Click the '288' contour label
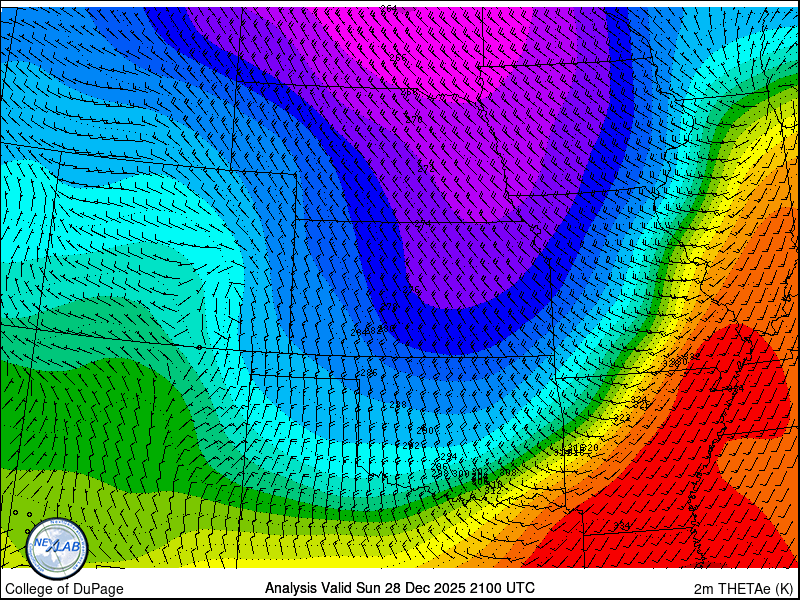800x600 pixels. pyautogui.click(x=397, y=405)
